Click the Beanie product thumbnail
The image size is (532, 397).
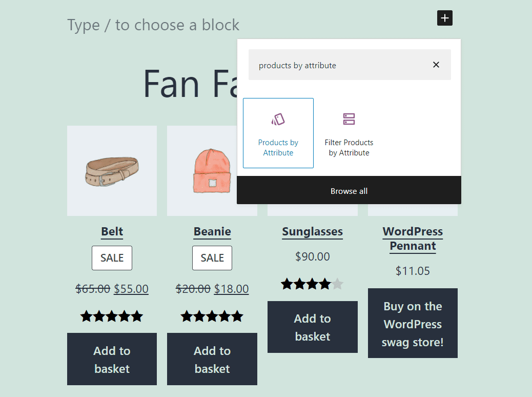[212, 170]
